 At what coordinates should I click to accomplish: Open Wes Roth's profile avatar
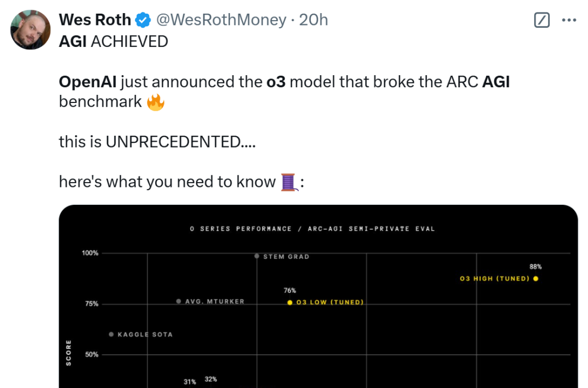point(30,29)
